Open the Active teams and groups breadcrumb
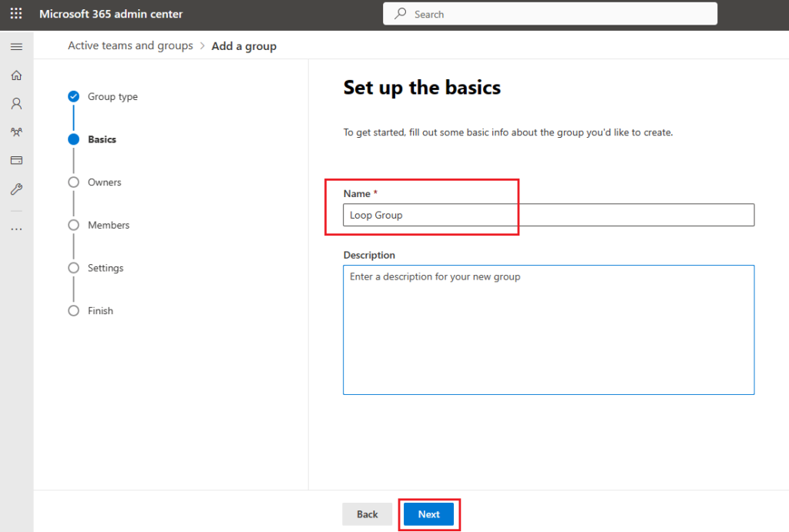Image resolution: width=789 pixels, height=532 pixels. [x=129, y=45]
